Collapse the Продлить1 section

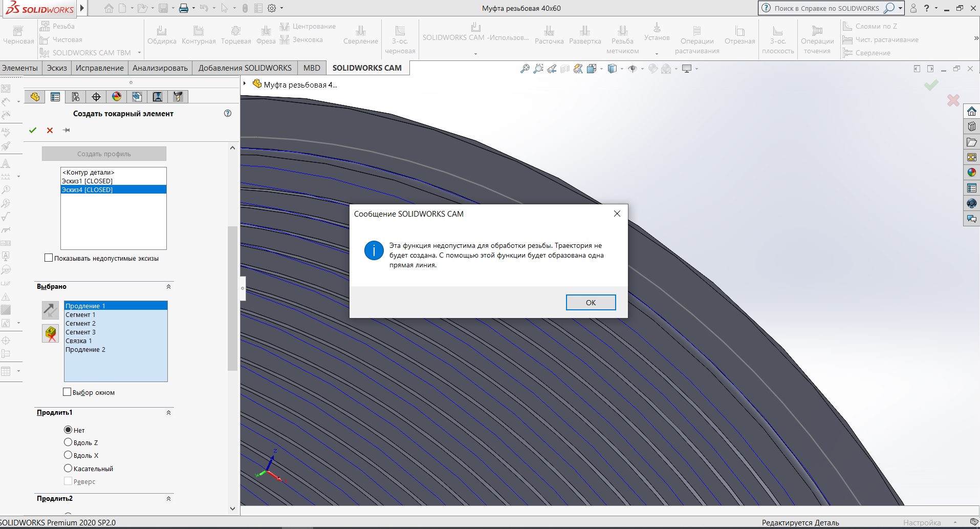coord(168,413)
